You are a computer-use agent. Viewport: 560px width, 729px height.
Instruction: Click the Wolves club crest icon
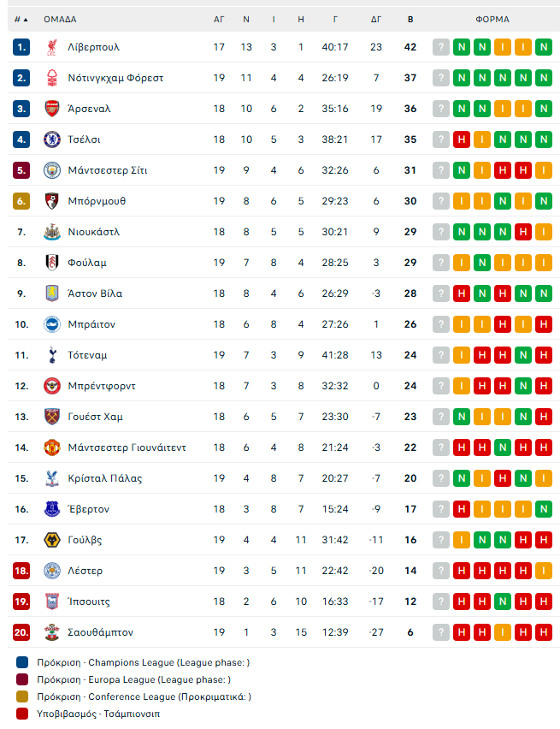pyautogui.click(x=51, y=540)
